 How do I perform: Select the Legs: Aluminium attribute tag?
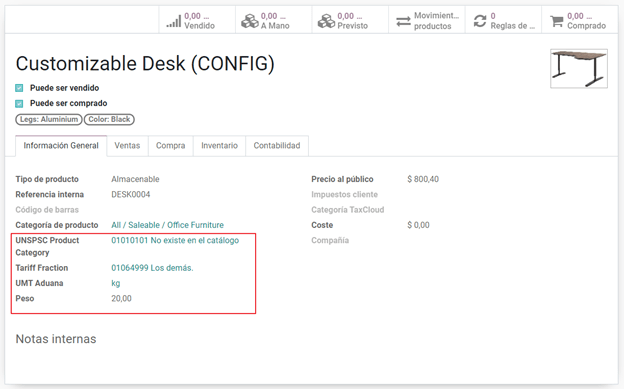click(x=49, y=119)
